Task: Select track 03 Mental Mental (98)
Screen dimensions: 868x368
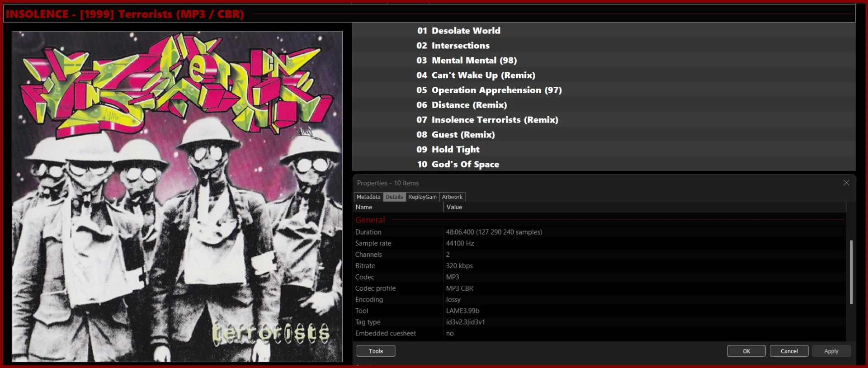Action: point(604,61)
